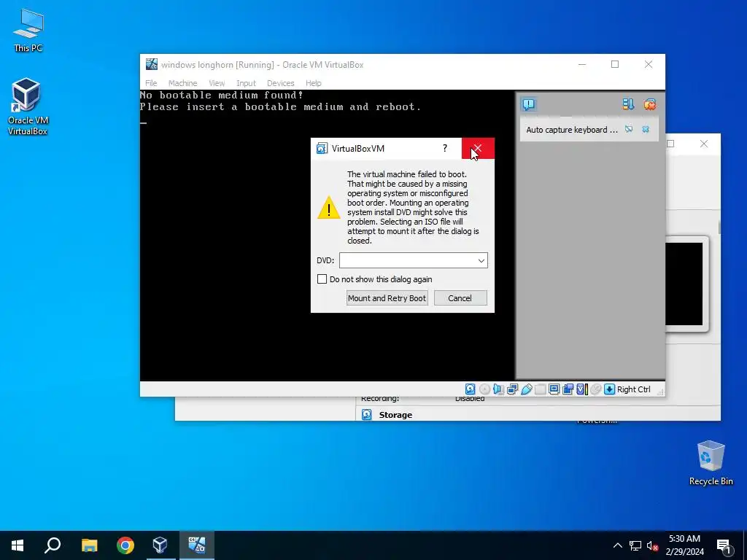
Task: Click the audio status icon
Action: coord(498,389)
